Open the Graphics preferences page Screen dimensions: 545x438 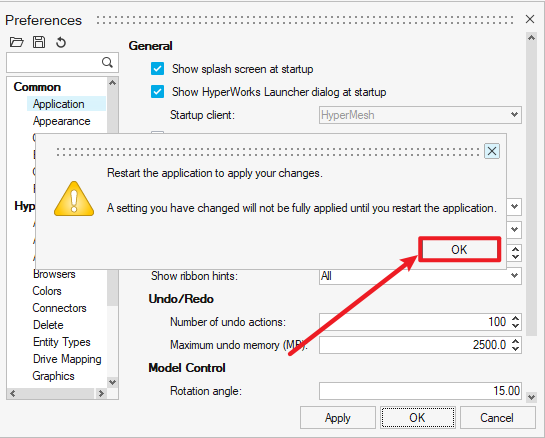[54, 376]
